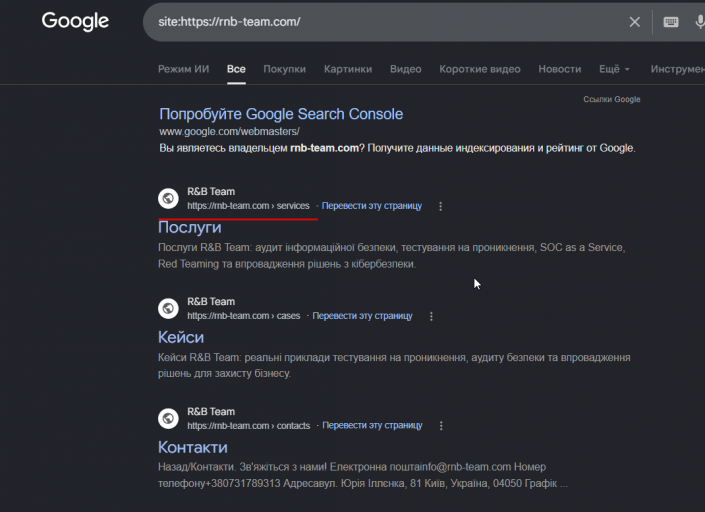Open three-dot menu for the services result
Viewport: 705px width, 512px height.
click(x=440, y=206)
